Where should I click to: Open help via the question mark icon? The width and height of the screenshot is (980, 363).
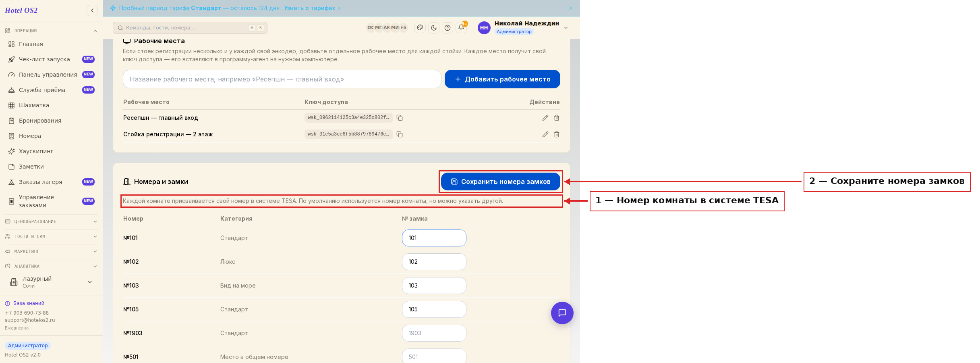tap(448, 28)
